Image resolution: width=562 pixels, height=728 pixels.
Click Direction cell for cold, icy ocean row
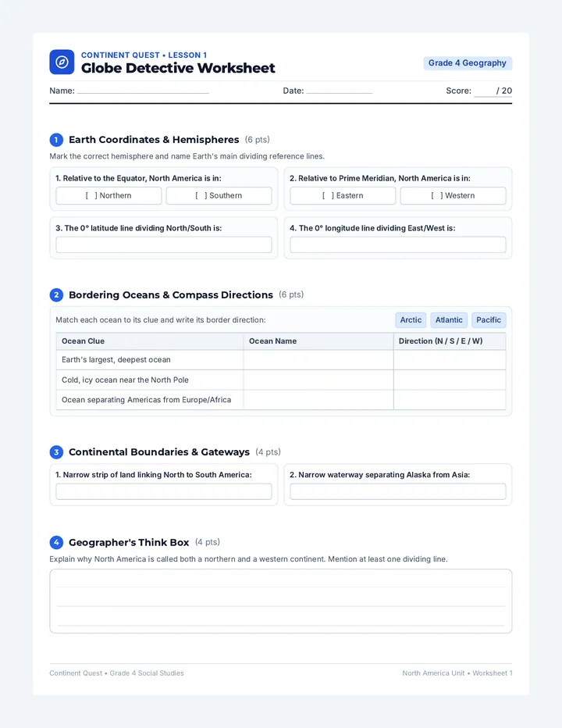[450, 380]
